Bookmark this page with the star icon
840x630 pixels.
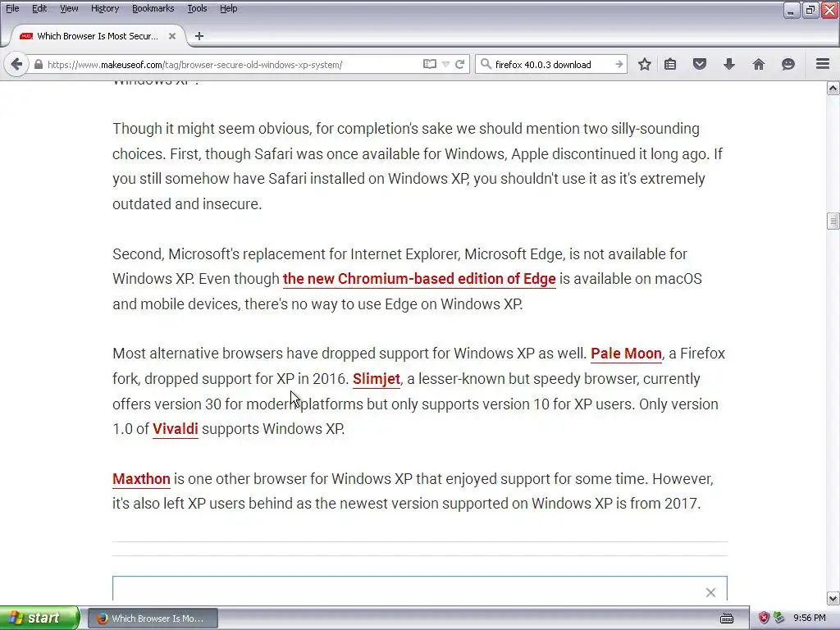[x=645, y=64]
